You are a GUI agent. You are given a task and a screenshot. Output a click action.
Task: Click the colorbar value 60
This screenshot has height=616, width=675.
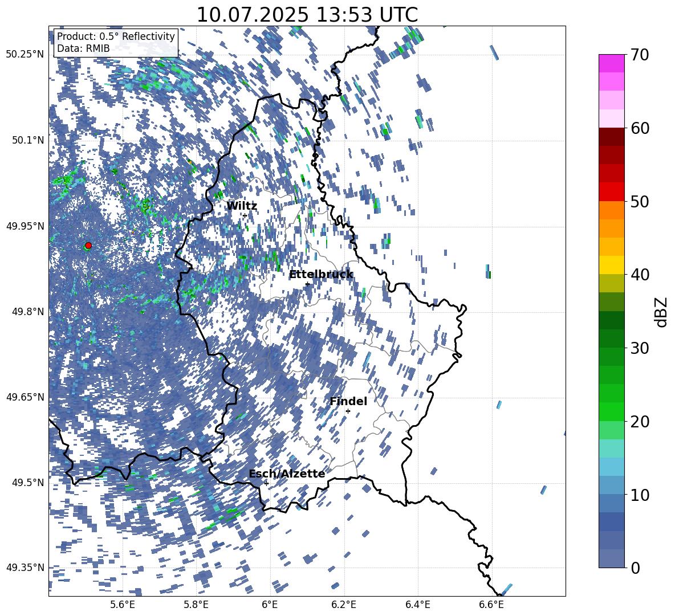[640, 128]
